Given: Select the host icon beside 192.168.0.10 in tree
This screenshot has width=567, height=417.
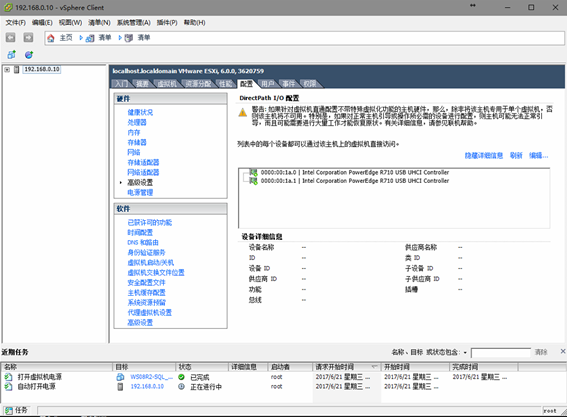Looking at the screenshot, I should (16, 69).
